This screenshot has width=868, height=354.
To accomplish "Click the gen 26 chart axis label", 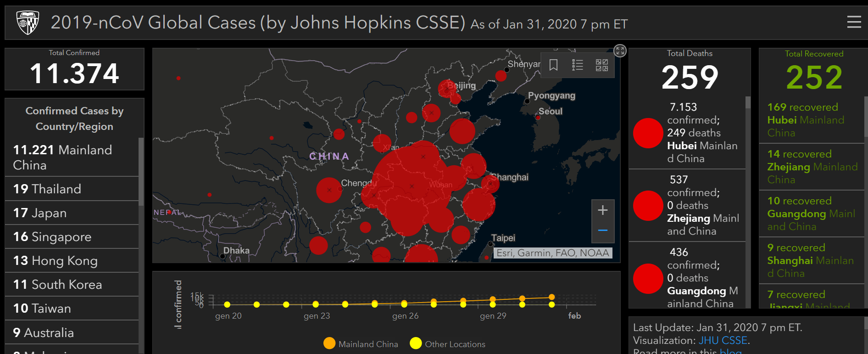I will (x=405, y=316).
